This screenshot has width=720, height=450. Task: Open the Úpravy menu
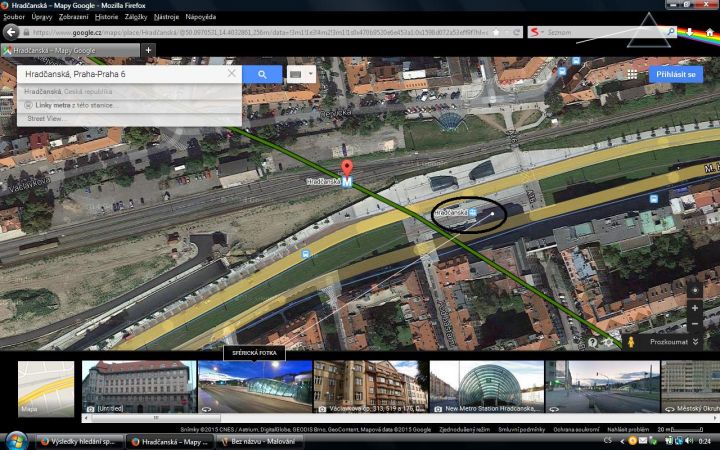(x=42, y=17)
